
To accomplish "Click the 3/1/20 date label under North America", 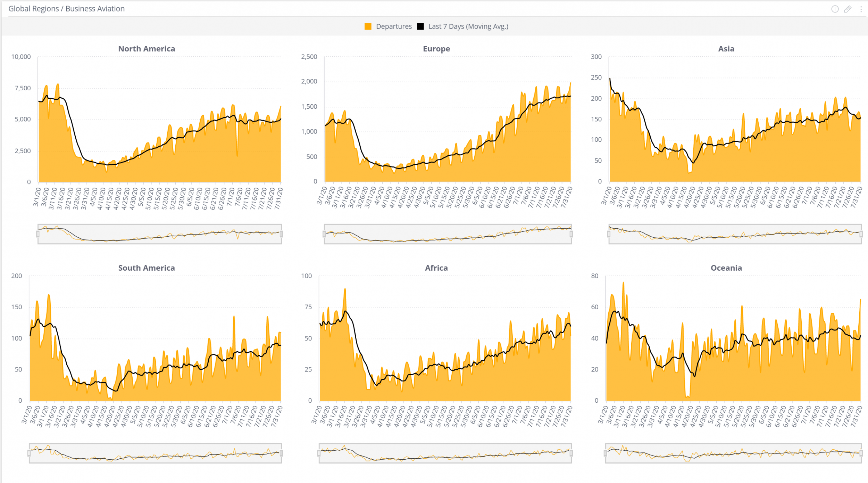I will pyautogui.click(x=37, y=197).
